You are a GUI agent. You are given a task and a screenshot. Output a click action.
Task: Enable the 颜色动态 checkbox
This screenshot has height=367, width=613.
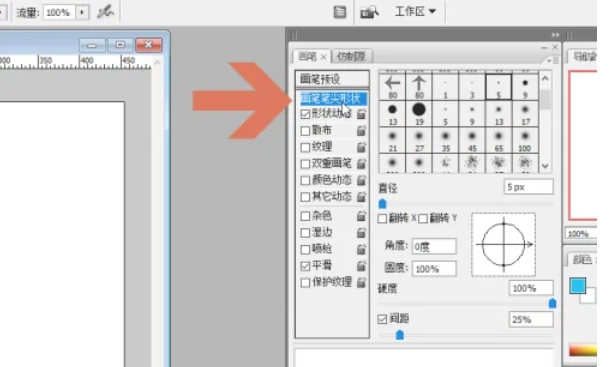[305, 180]
